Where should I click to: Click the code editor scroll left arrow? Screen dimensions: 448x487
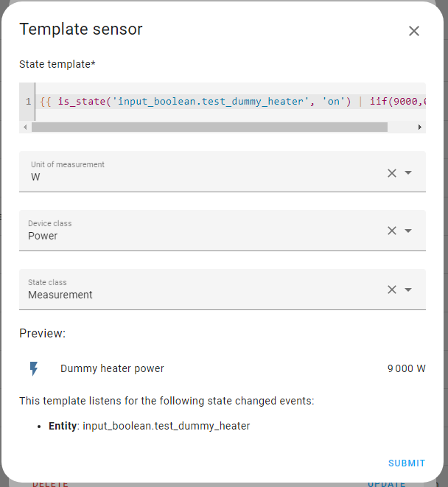(x=26, y=127)
